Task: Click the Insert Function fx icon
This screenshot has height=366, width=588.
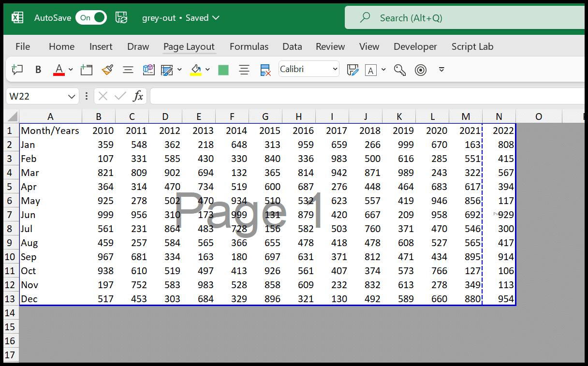Action: (x=138, y=96)
